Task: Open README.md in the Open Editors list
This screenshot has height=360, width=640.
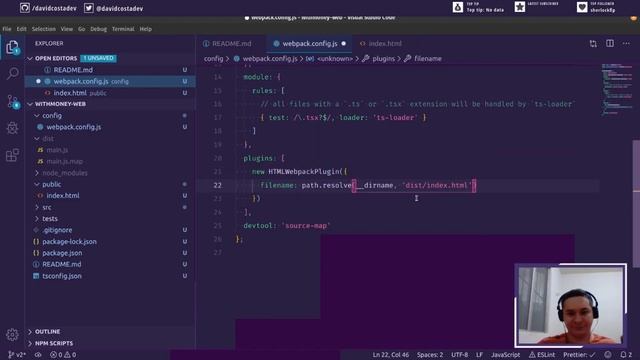Action: coord(110,70)
